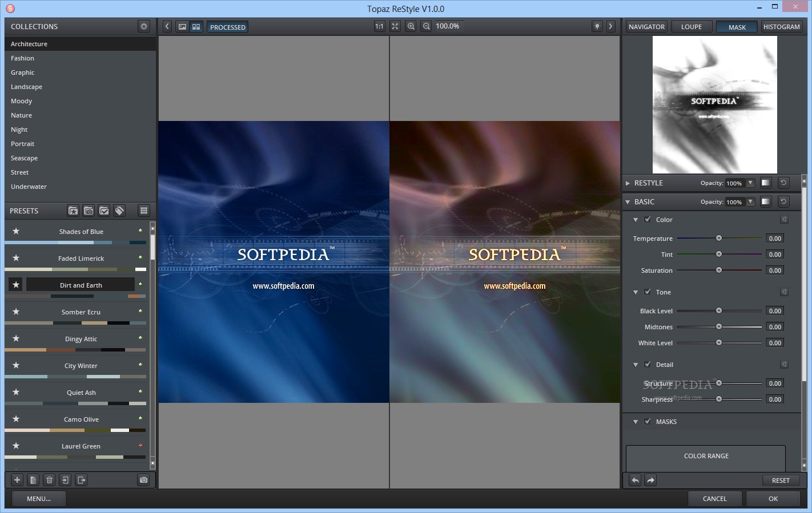Click the snapshots folder icon in Presets

(89, 211)
